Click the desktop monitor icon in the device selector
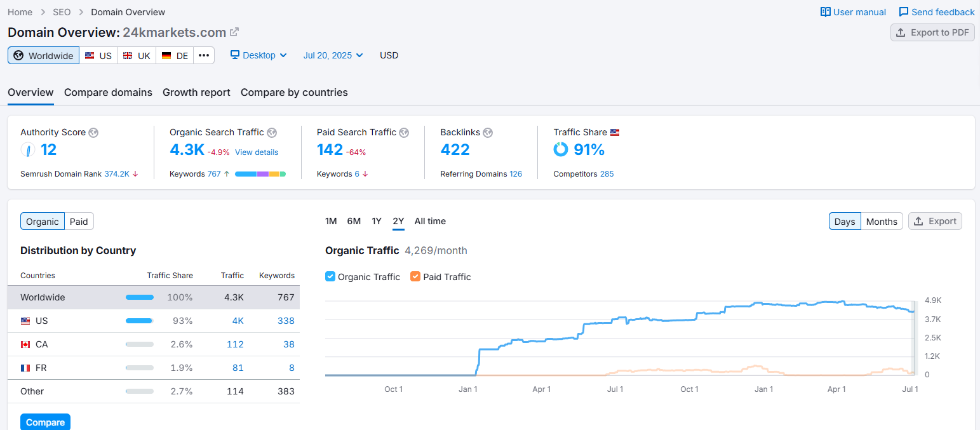The height and width of the screenshot is (430, 980). [235, 55]
